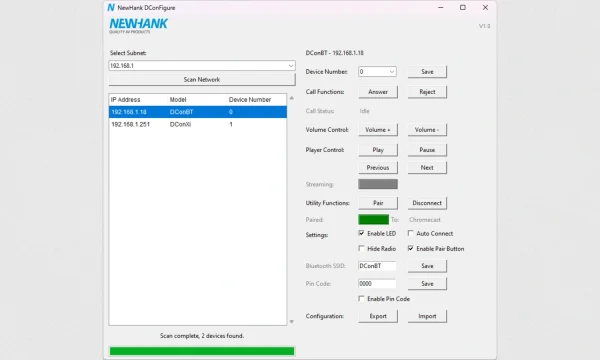Toggle Enable Pair Button checkbox
600x360 pixels.
[411, 248]
